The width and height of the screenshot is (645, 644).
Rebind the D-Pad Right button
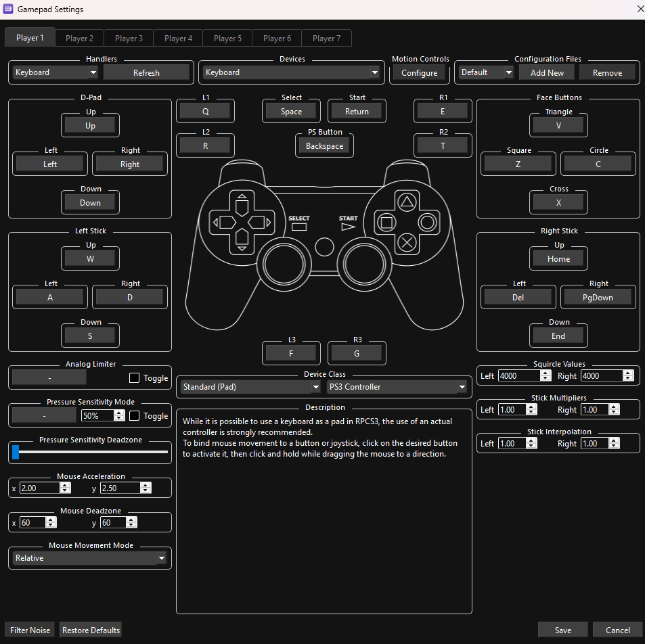click(129, 164)
